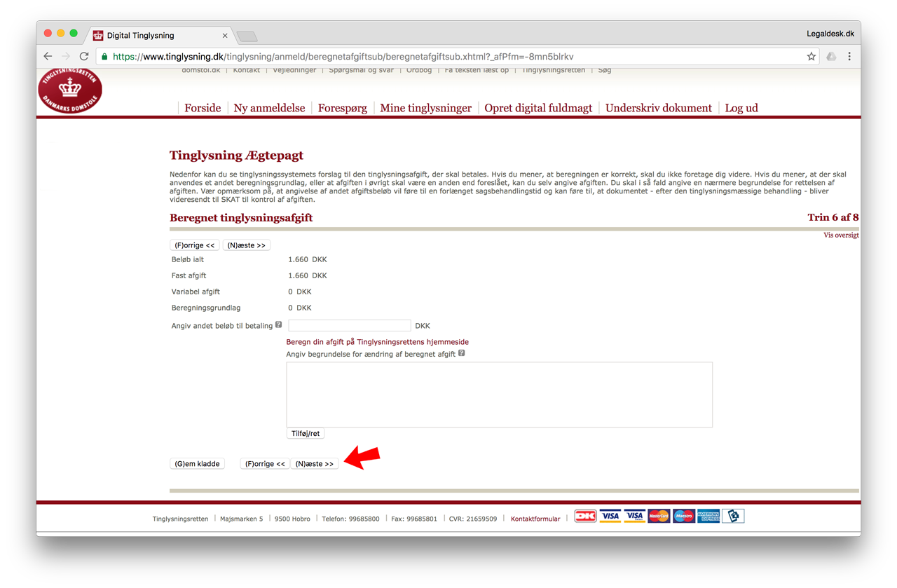The image size is (897, 588).
Task: Click the Tilføj/ret button
Action: coord(306,433)
